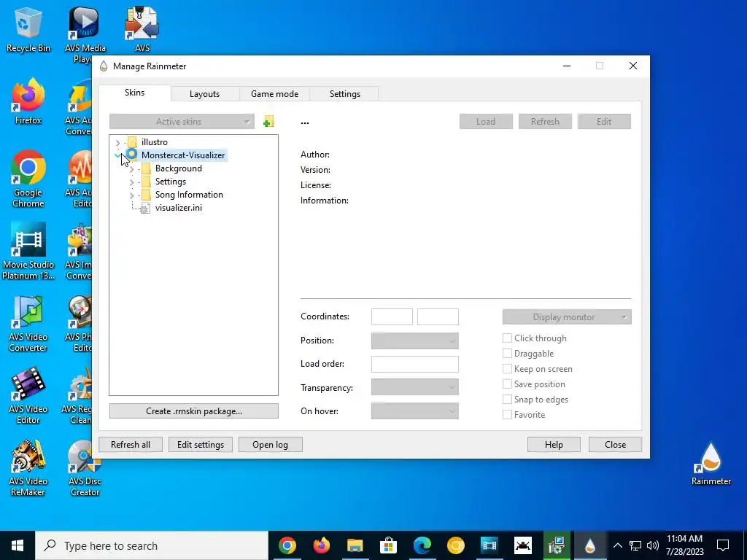Viewport: 747px width, 560px height.
Task: Toggle Snap to edges checkbox
Action: (x=508, y=399)
